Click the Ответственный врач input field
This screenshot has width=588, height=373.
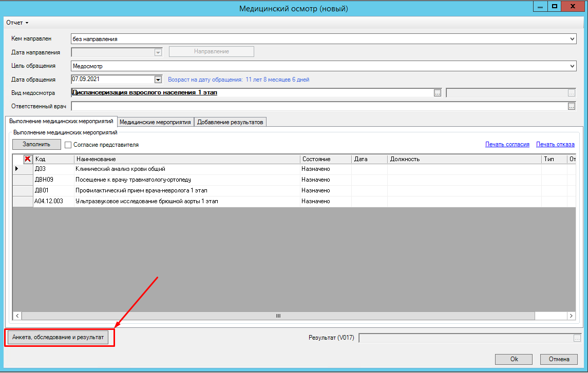[x=319, y=106]
